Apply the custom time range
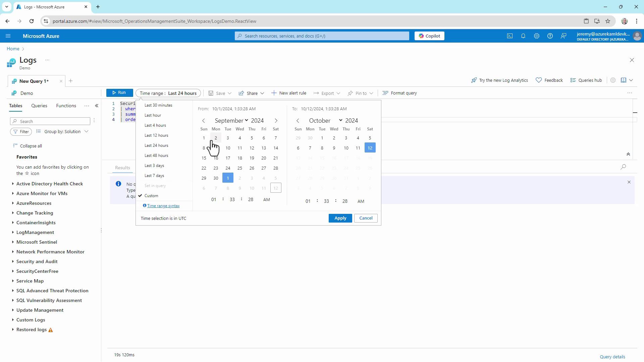 [x=340, y=218]
